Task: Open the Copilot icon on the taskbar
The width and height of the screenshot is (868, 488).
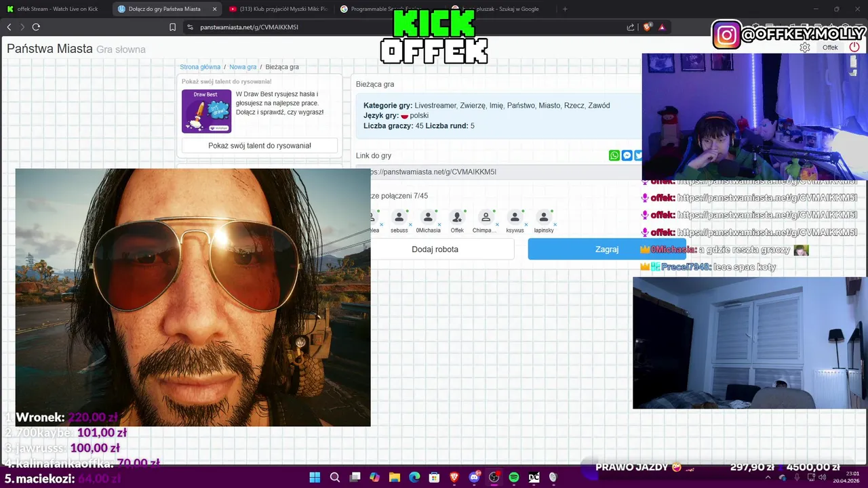Action: coord(375,477)
